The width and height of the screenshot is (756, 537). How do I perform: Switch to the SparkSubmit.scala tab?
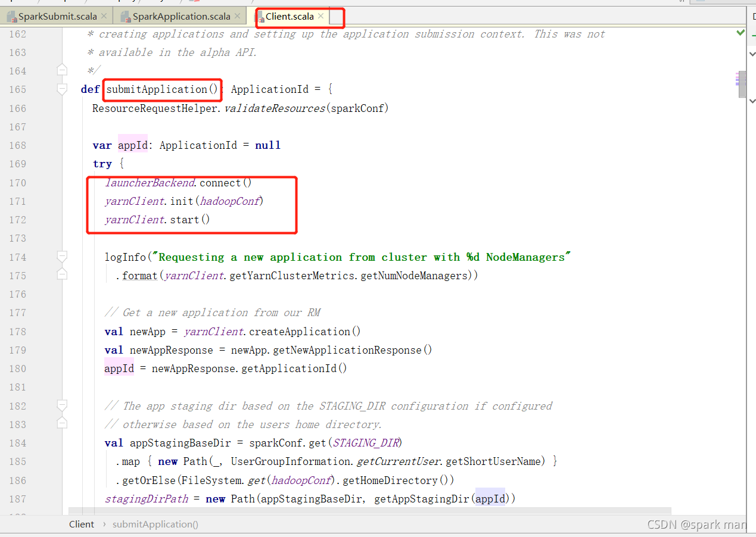(x=57, y=17)
